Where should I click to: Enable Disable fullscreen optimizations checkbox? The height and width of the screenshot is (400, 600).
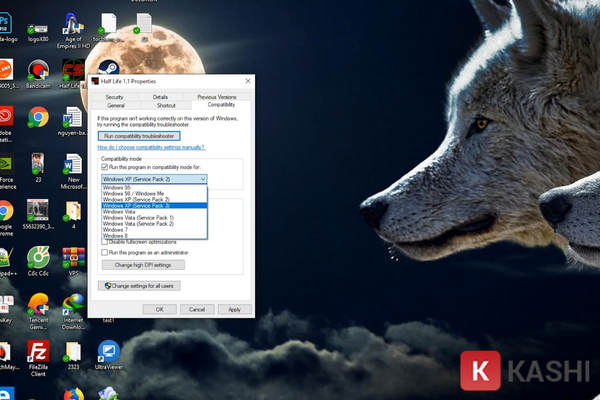coord(105,242)
